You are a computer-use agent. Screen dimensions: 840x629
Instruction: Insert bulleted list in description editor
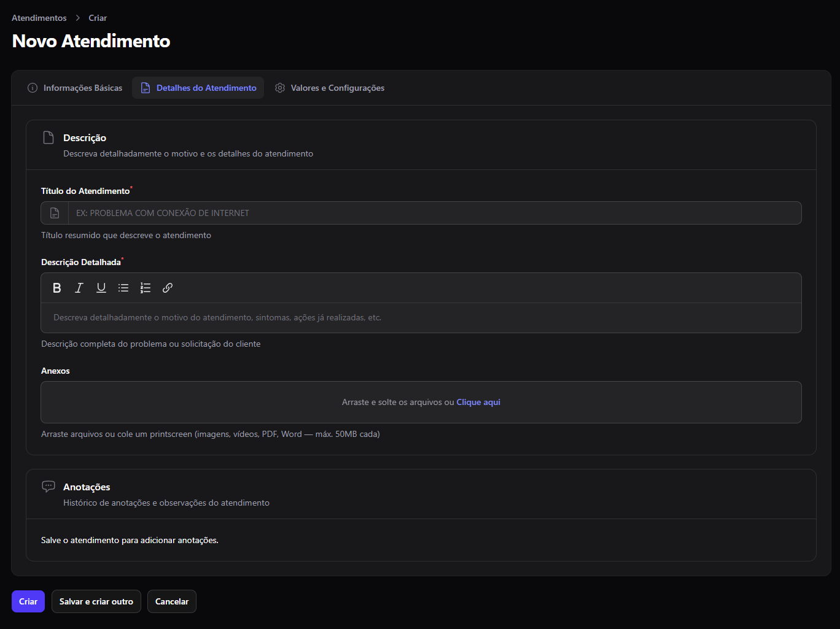pos(123,288)
